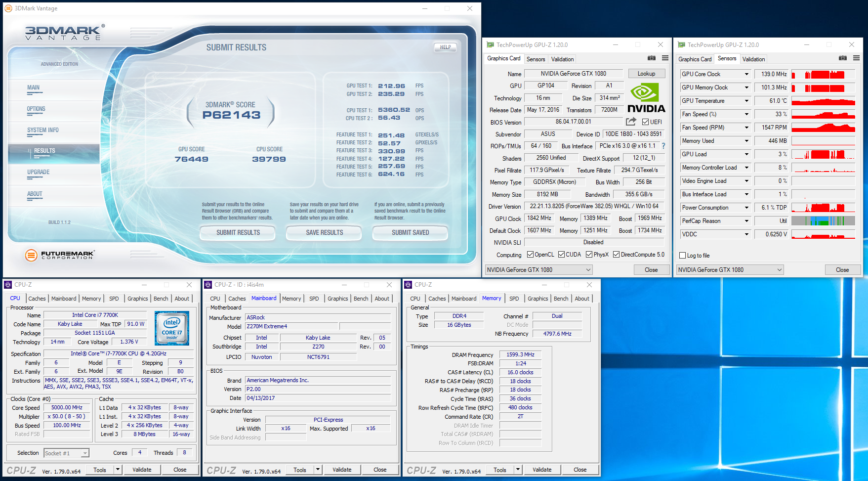Click Lookup button in GPU-Z
Screen dimensions: 868x481
click(646, 74)
